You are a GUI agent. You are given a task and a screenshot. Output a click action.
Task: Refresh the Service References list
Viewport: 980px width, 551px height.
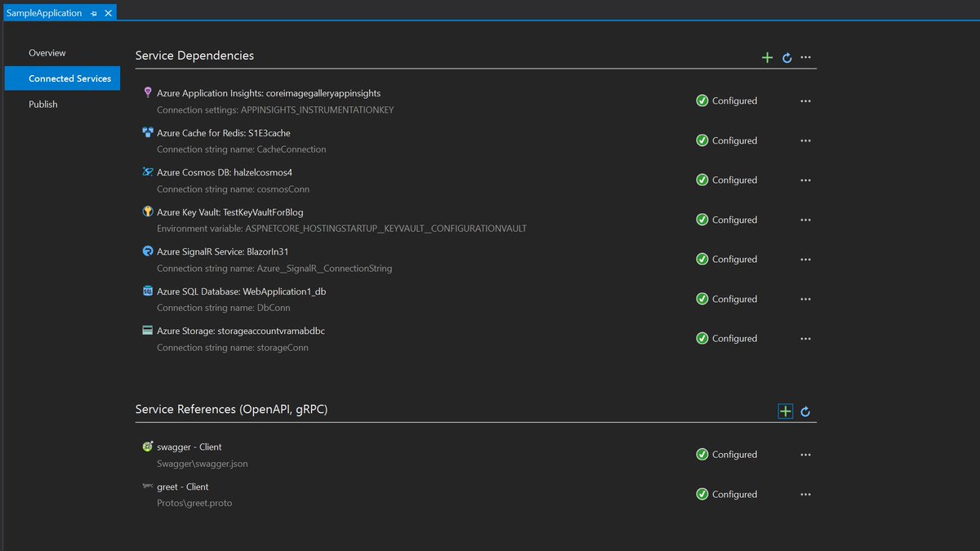click(805, 412)
